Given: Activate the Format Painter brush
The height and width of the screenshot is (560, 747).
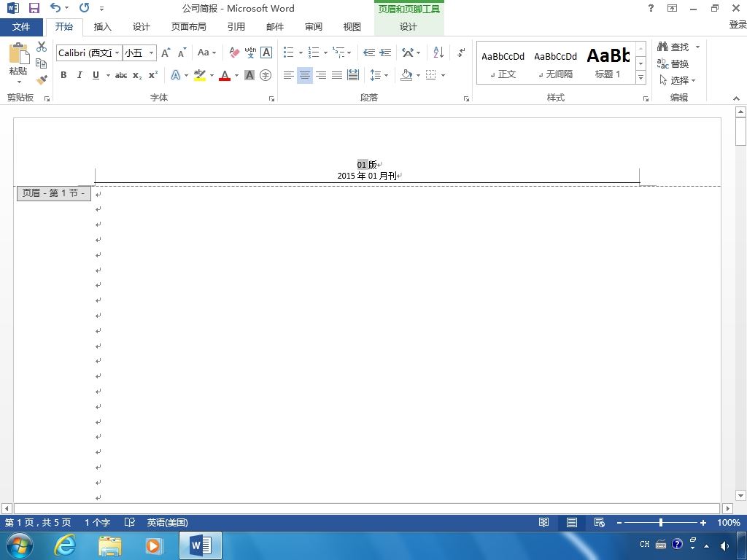Looking at the screenshot, I should pos(42,79).
